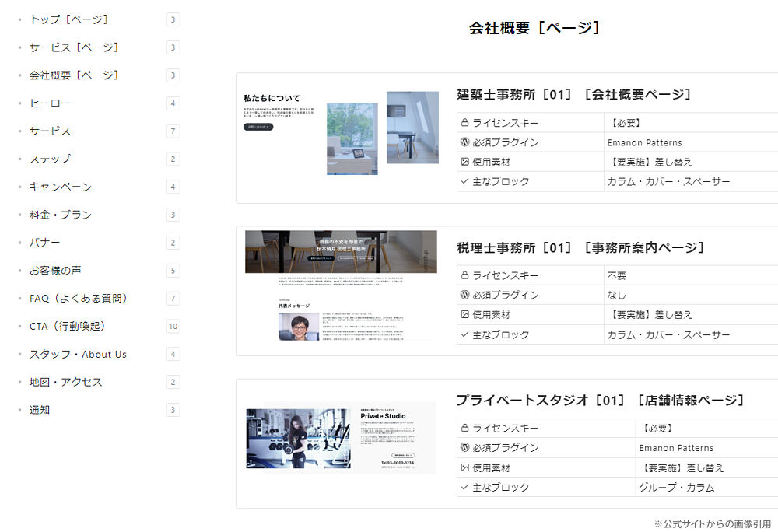Click the lock icon in プライベートスタジオ card
This screenshot has height=532, width=778.
click(x=464, y=429)
